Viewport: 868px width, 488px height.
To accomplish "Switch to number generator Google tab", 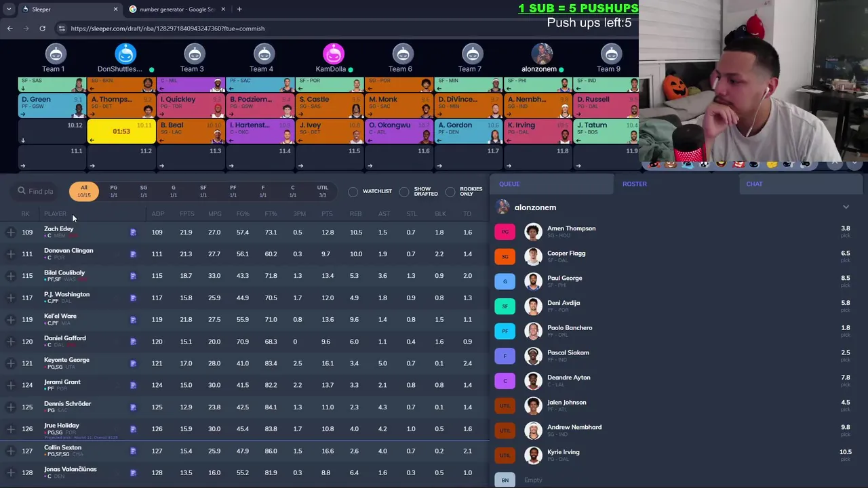I will pos(176,9).
